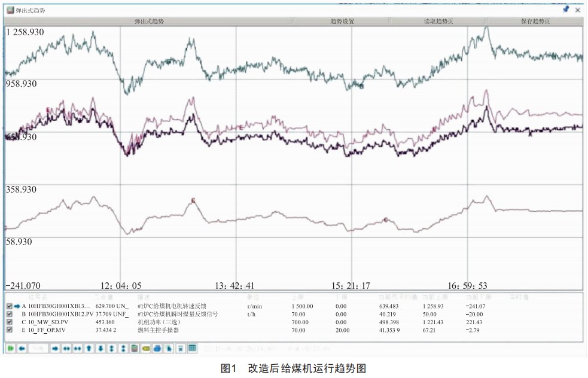This screenshot has width=588, height=378.
Task: Click the up arrow icon in toolbar
Action: click(x=89, y=347)
